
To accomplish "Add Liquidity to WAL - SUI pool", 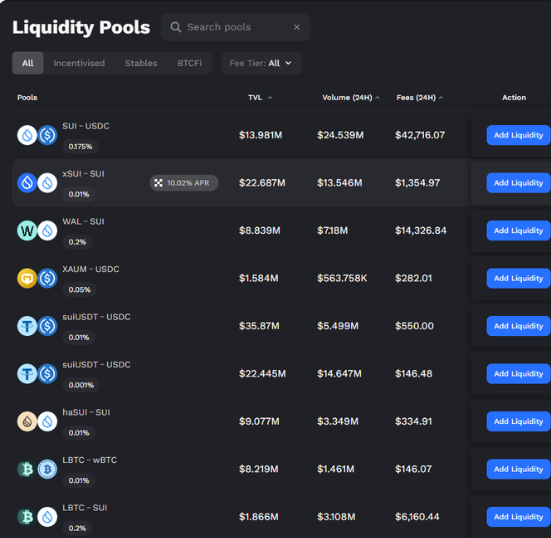I will coord(518,231).
